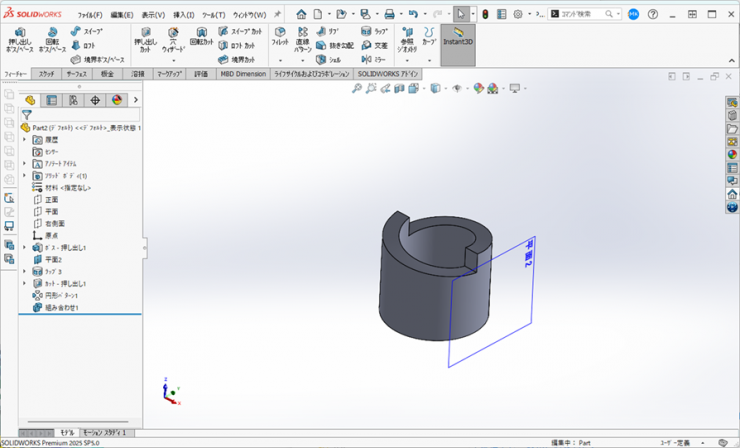Open the 挿入(I) menu
Image resolution: width=740 pixels, height=448 pixels.
click(x=184, y=15)
